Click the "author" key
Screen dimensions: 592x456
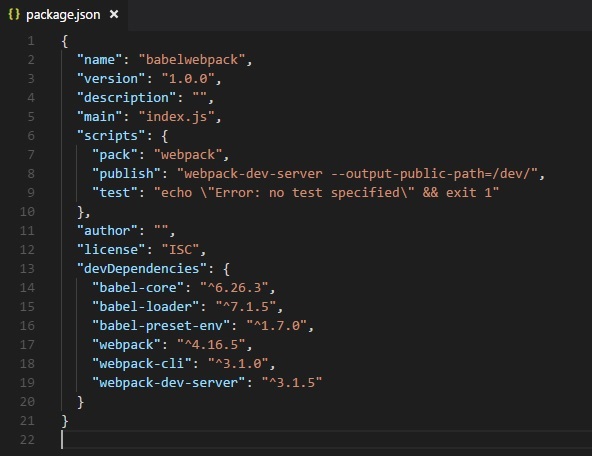coord(107,230)
